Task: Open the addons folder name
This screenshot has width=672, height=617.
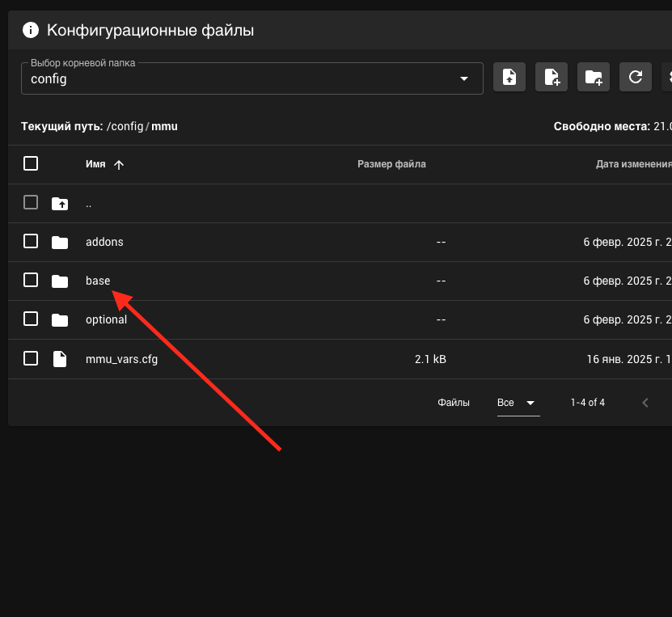Action: 104,242
